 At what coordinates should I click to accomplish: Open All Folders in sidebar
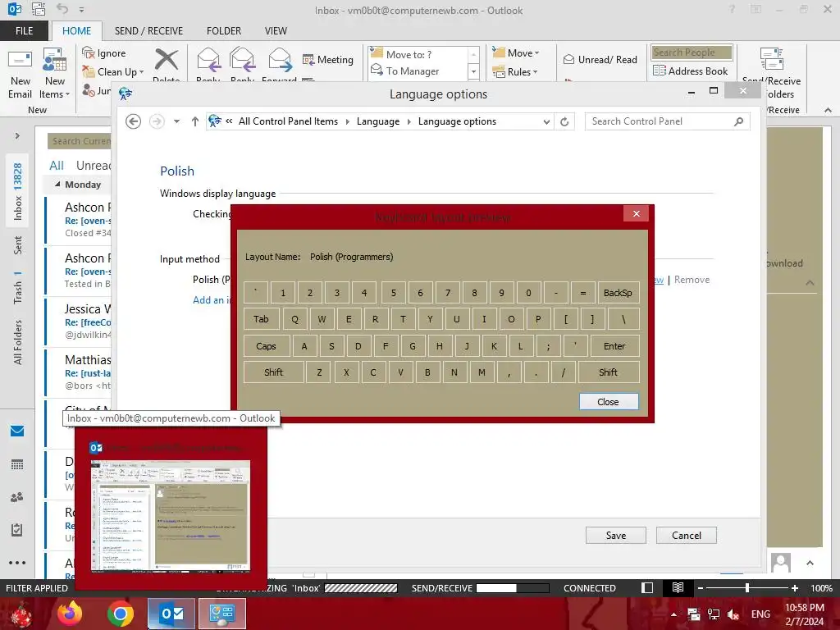[18, 342]
